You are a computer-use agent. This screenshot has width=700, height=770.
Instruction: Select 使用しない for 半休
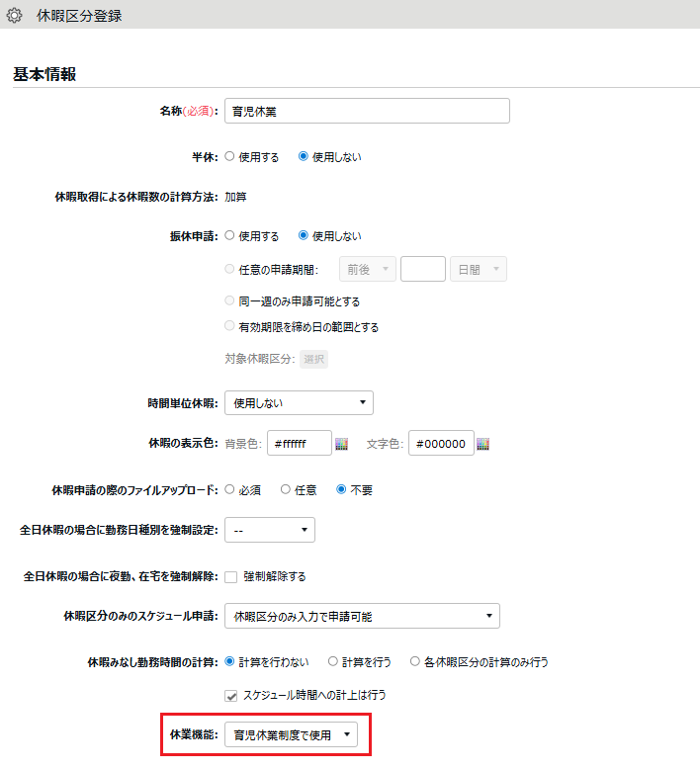[x=304, y=156]
